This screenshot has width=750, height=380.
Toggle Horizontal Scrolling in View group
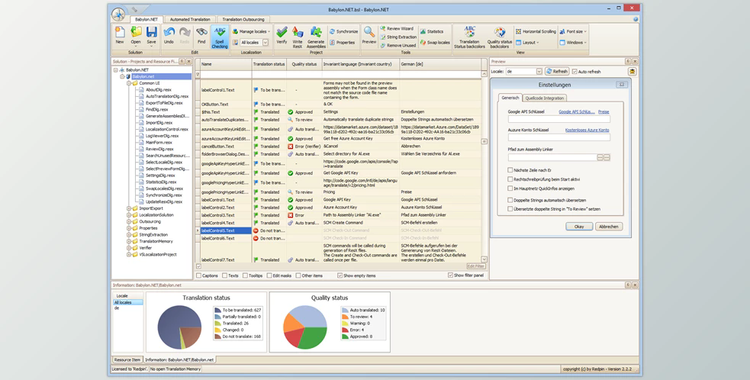pyautogui.click(x=536, y=32)
